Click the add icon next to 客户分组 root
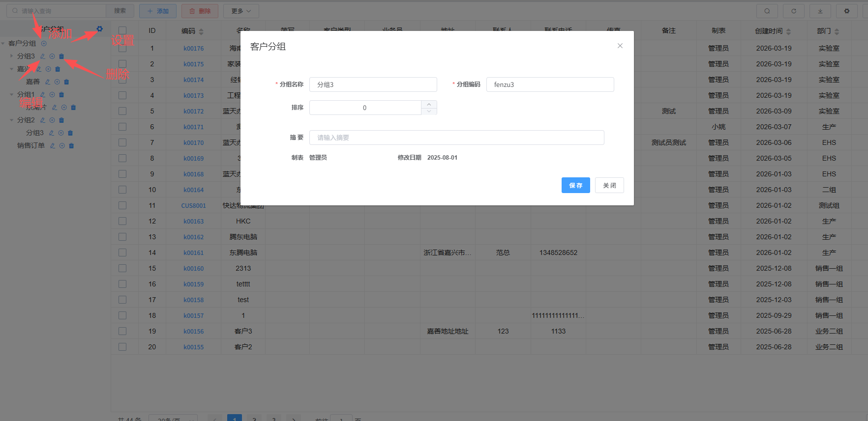 pos(44,44)
